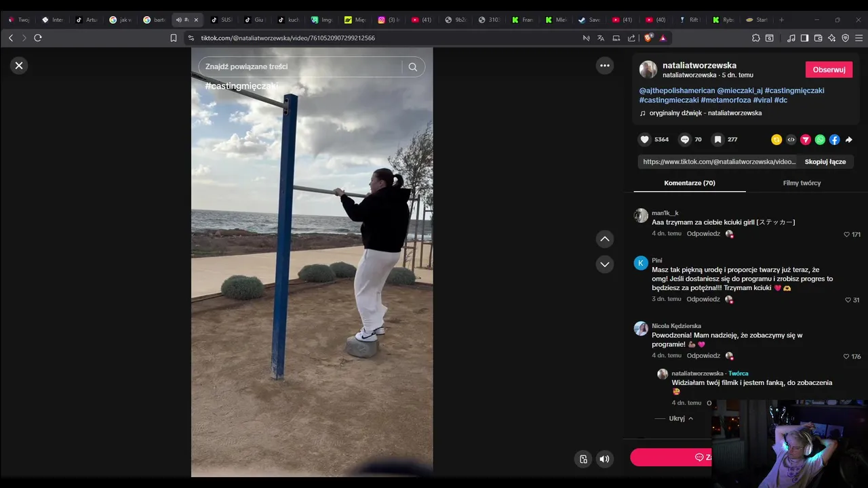
Task: Toggle video sound with speaker icon
Action: pos(604,459)
